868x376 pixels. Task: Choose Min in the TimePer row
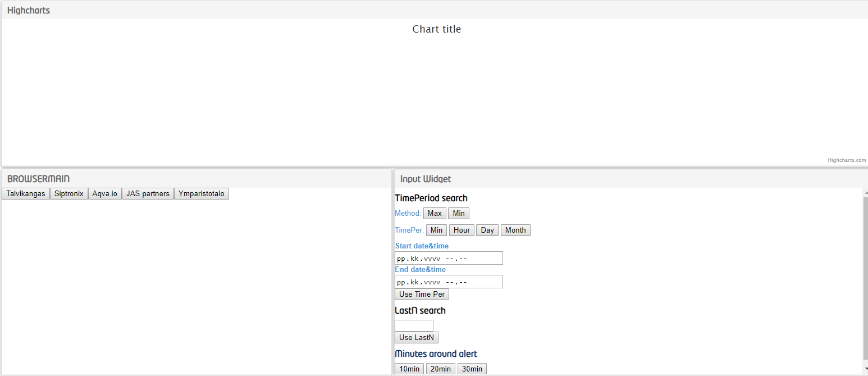pyautogui.click(x=436, y=230)
